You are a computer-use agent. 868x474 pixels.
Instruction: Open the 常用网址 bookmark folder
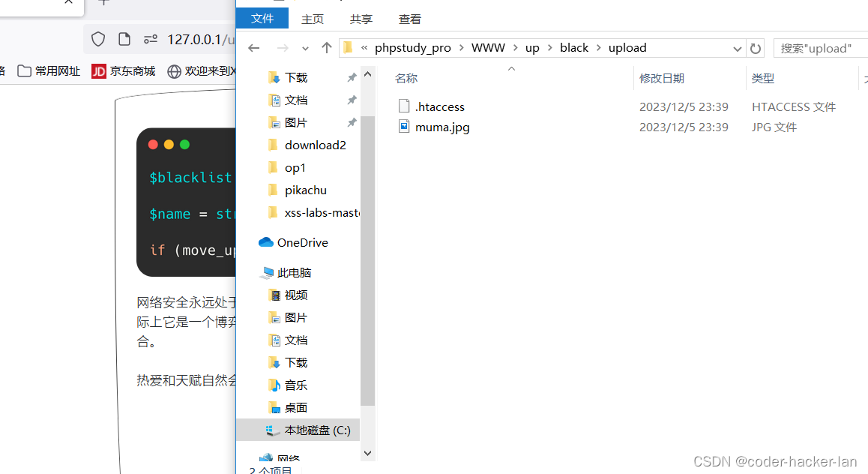(49, 71)
